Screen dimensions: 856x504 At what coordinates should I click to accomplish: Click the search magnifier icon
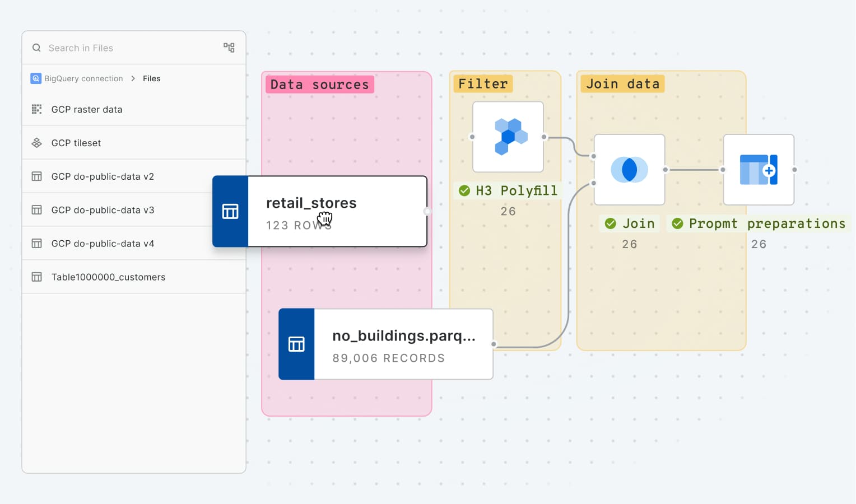click(x=36, y=48)
